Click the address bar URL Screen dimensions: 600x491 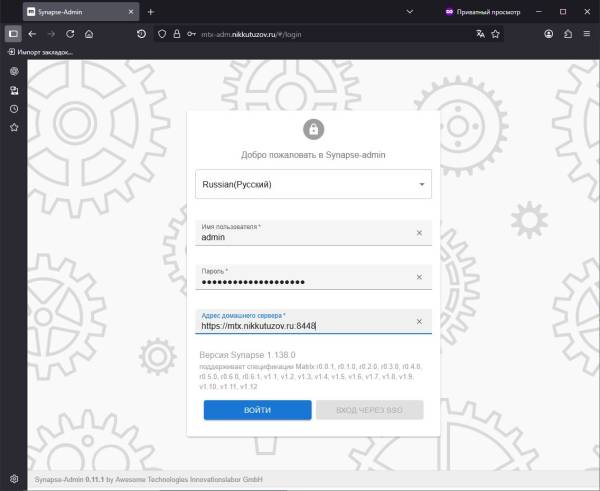pyautogui.click(x=251, y=34)
